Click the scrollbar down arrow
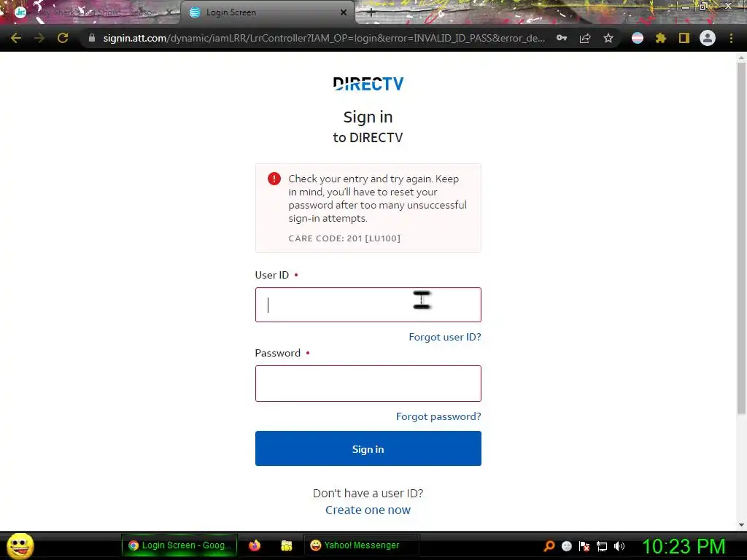 click(741, 525)
